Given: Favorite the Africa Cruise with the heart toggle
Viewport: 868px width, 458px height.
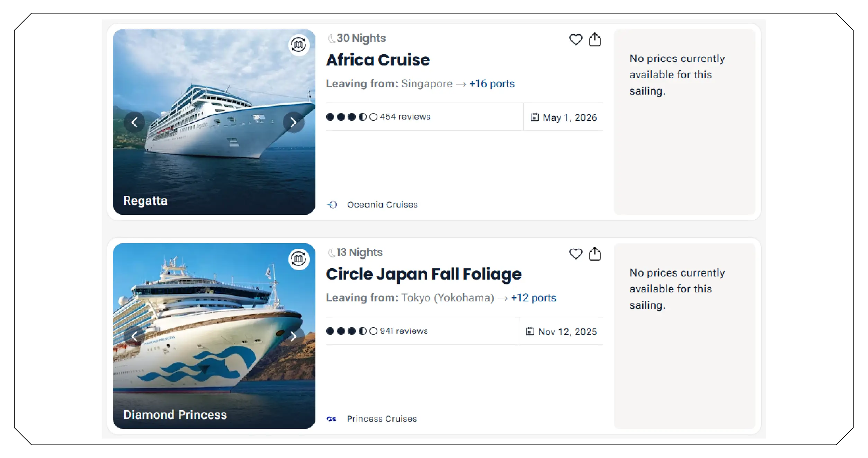Looking at the screenshot, I should [x=575, y=40].
